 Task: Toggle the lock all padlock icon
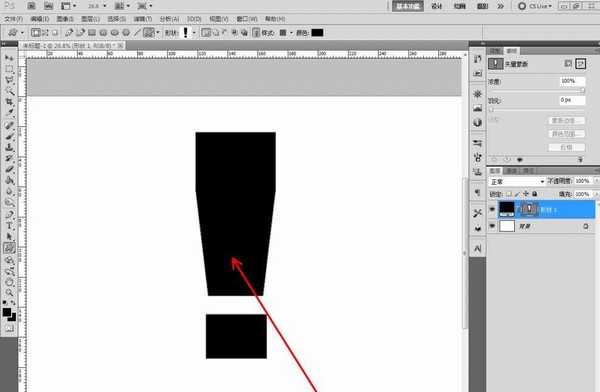tap(535, 194)
